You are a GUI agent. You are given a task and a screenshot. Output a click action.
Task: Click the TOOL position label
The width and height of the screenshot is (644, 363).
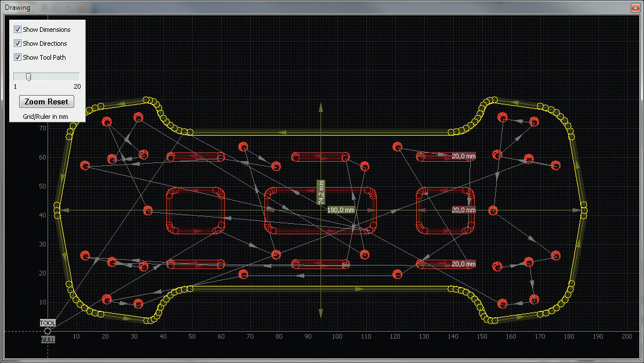(x=48, y=323)
